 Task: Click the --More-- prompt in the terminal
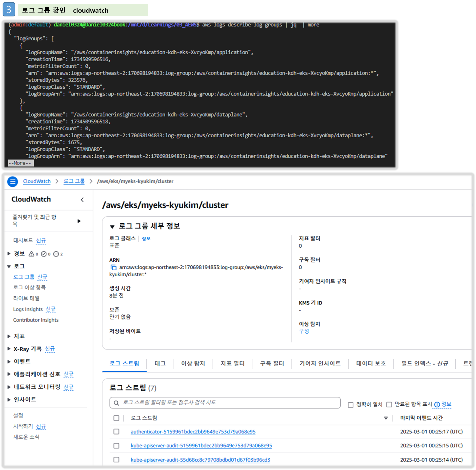point(21,163)
